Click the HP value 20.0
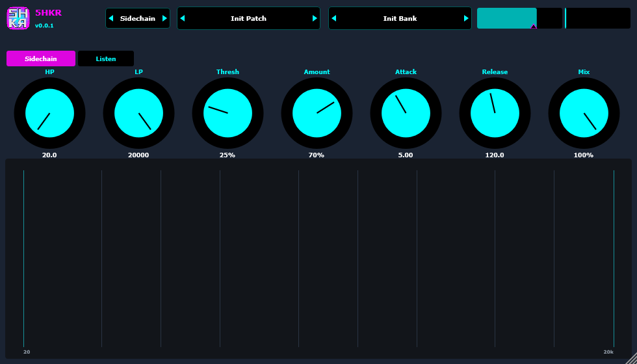 [49, 155]
